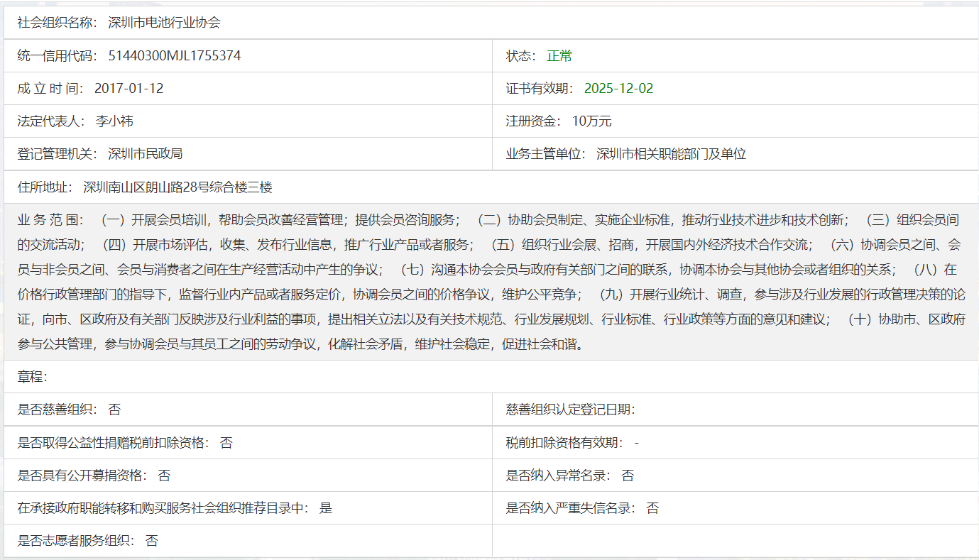The image size is (979, 560).
Task: Select supervising unit 深圳市相关职能部门及单位
Action: coord(671,153)
